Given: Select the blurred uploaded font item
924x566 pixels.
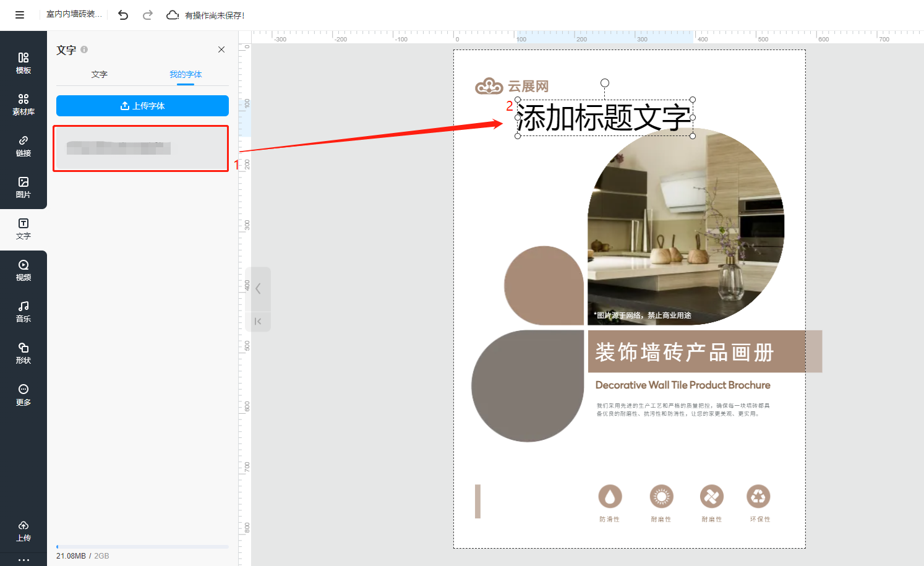Looking at the screenshot, I should (x=141, y=148).
